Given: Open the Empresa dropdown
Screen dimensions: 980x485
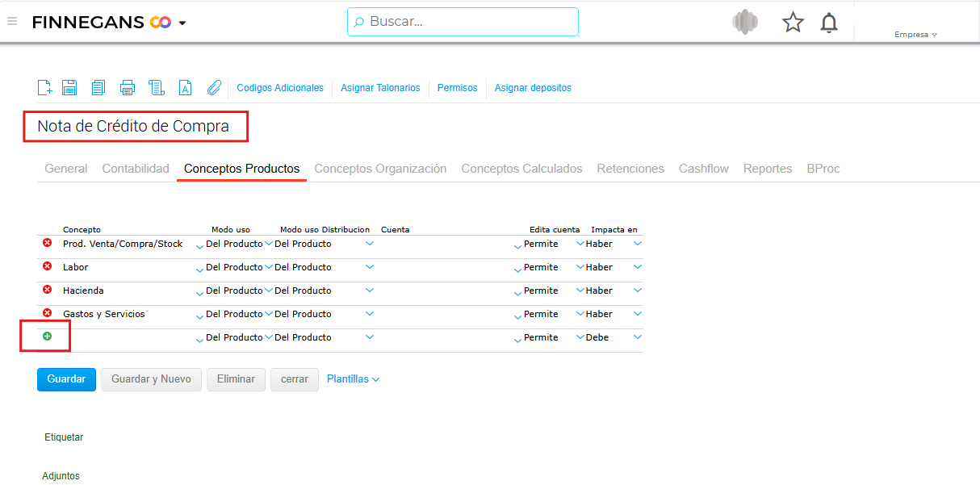Looking at the screenshot, I should (915, 35).
